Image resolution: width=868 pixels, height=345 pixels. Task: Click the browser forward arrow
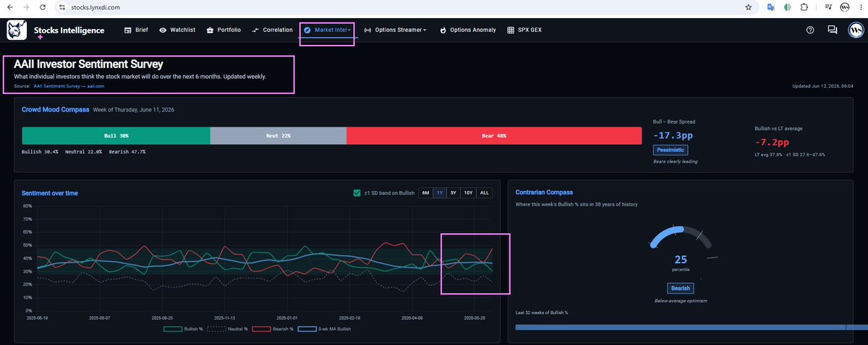click(27, 7)
